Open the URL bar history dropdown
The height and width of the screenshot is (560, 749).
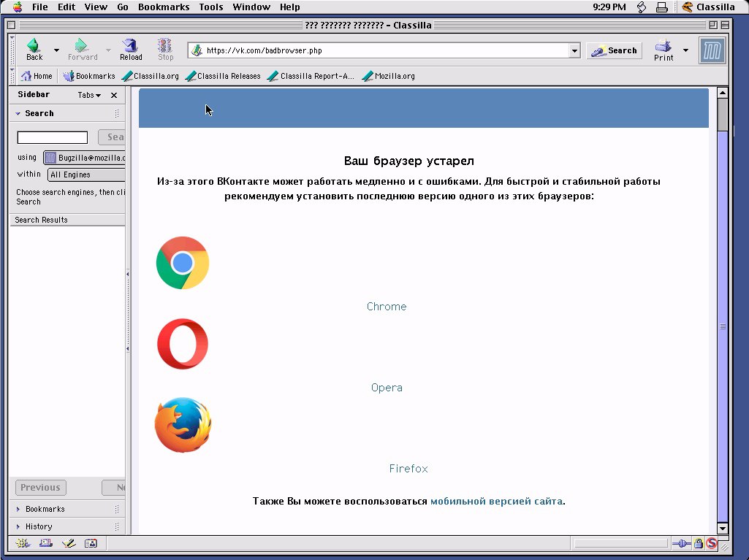574,50
